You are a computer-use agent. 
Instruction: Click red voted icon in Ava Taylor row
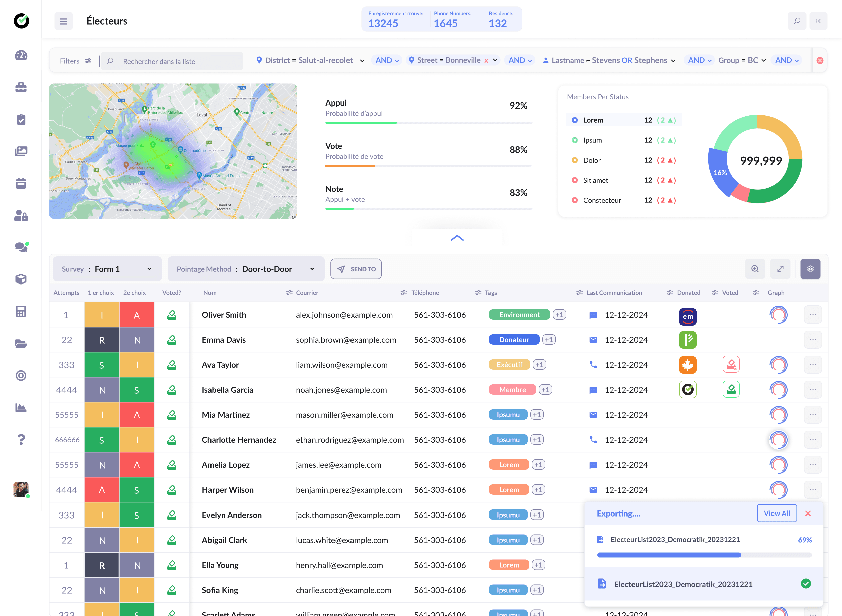(x=731, y=365)
